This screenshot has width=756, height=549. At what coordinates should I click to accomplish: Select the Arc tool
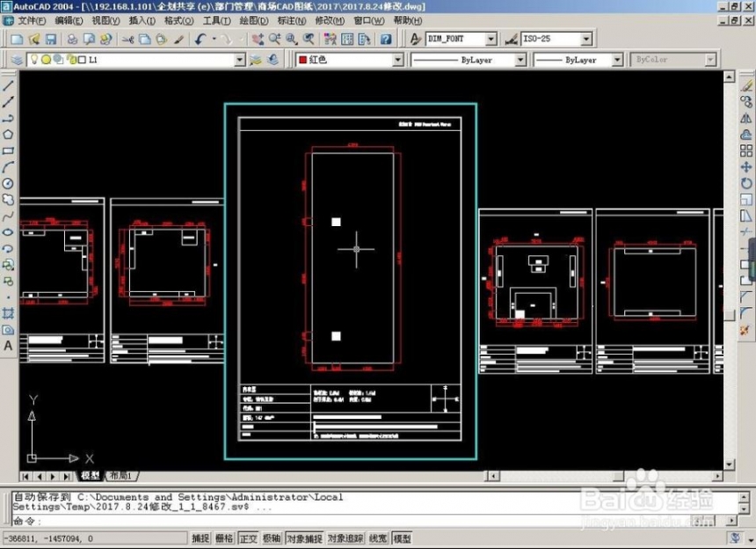(8, 167)
